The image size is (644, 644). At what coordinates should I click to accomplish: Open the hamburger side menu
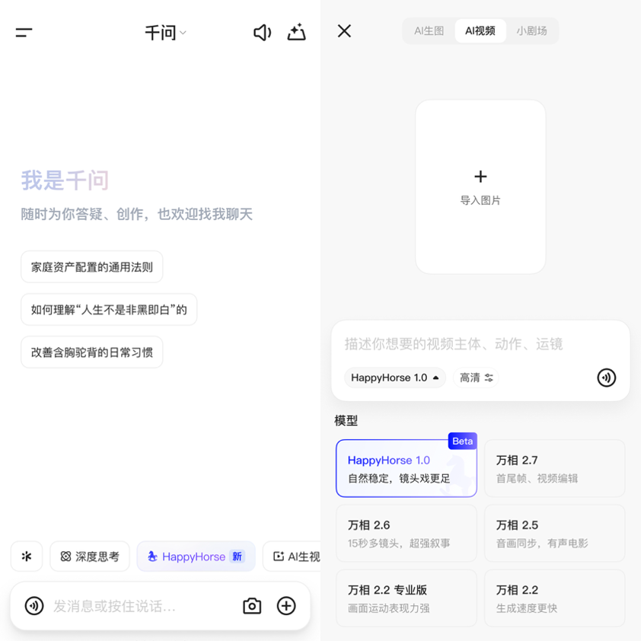tap(24, 32)
